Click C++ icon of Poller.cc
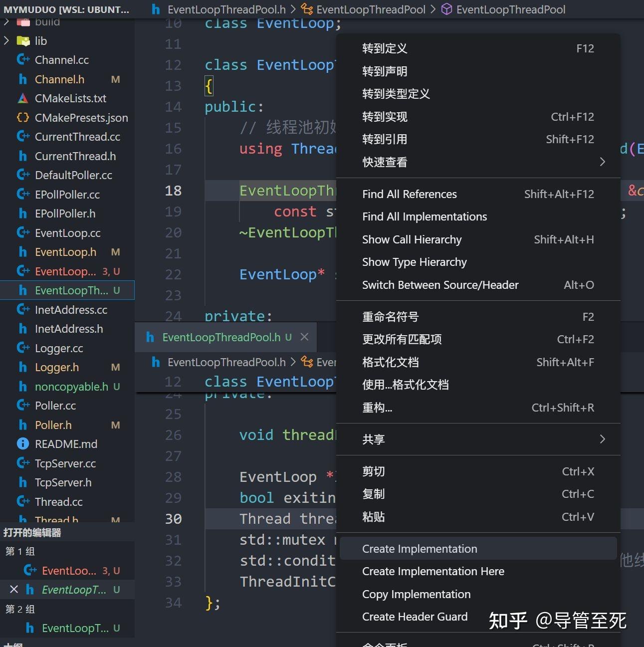This screenshot has width=644, height=647. click(x=23, y=406)
